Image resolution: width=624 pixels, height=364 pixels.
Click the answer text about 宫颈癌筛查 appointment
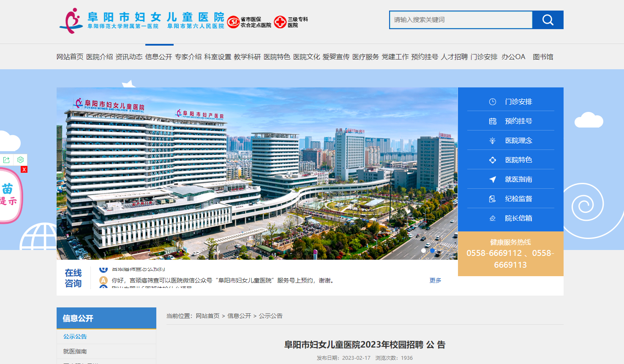click(x=223, y=280)
